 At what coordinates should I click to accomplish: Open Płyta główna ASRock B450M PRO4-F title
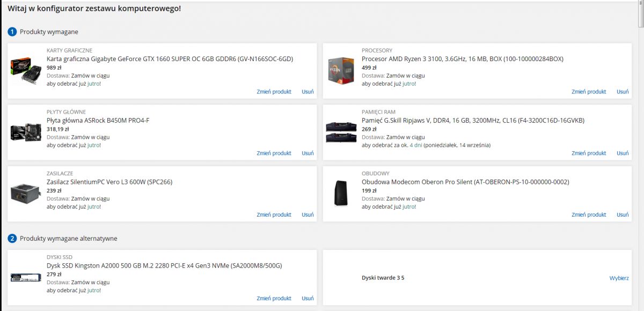tap(98, 121)
